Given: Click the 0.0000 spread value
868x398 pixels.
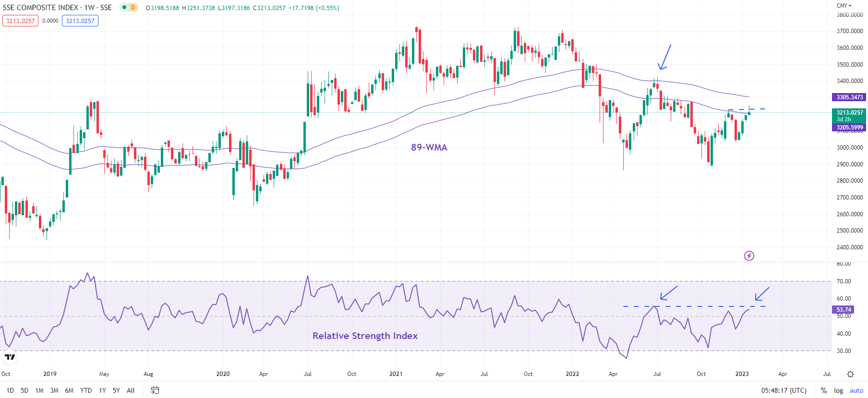Looking at the screenshot, I should pos(50,21).
